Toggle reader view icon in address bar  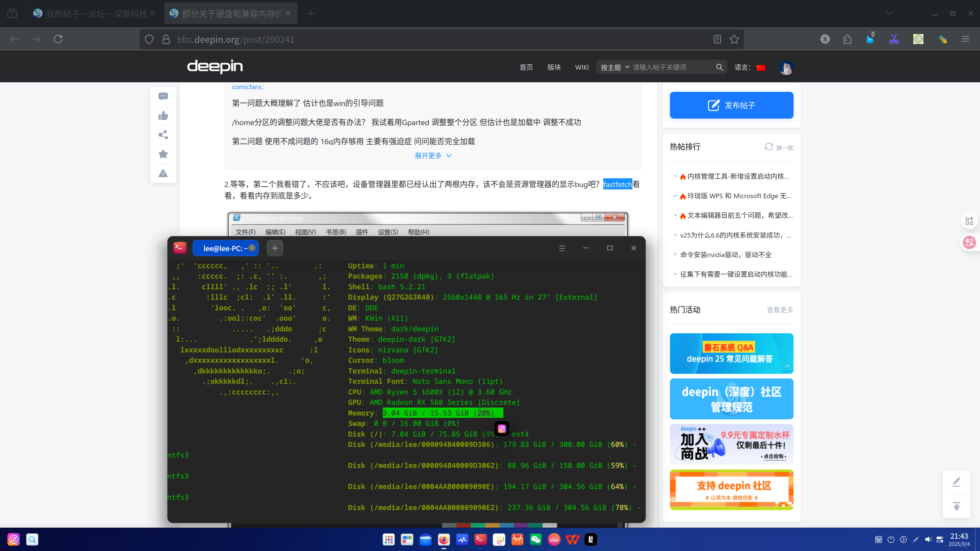[717, 39]
